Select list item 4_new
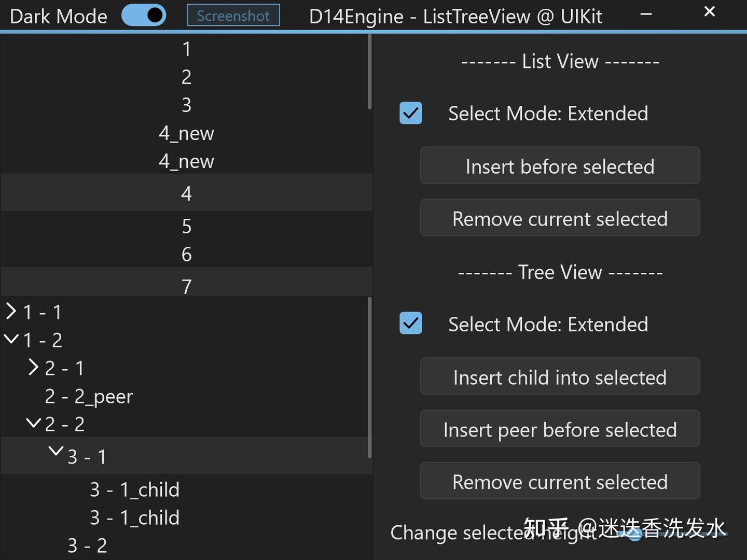The image size is (747, 560). (x=186, y=133)
